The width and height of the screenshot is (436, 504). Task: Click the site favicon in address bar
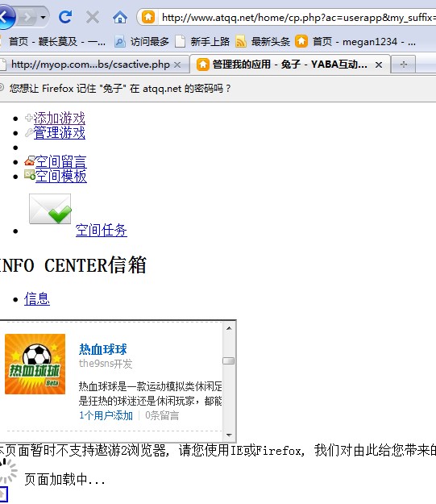coord(148,17)
